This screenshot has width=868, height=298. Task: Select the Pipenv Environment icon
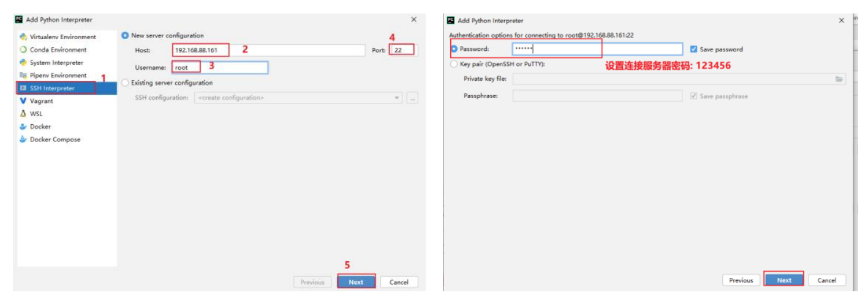click(23, 75)
